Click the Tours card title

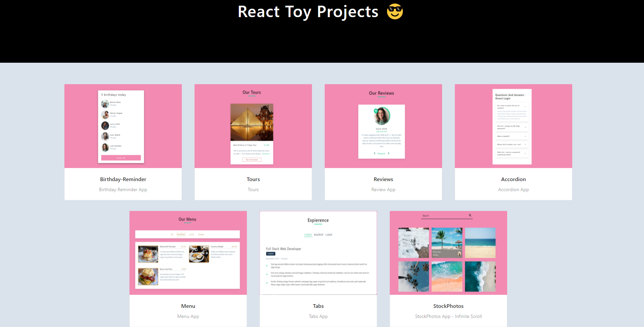click(253, 179)
